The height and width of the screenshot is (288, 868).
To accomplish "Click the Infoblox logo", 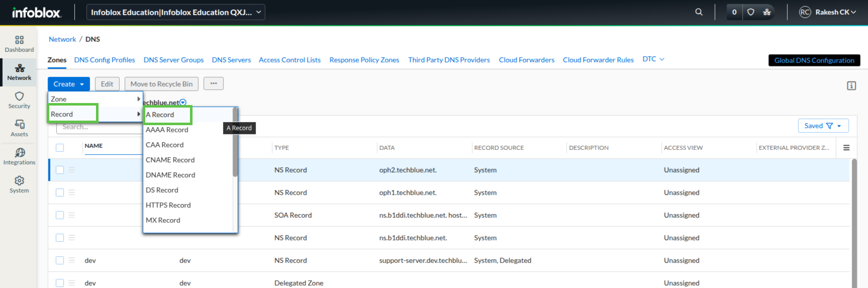I will tap(36, 13).
